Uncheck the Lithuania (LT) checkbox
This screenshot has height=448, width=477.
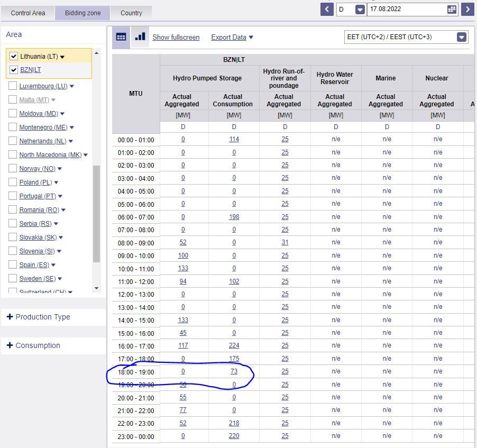tap(14, 56)
